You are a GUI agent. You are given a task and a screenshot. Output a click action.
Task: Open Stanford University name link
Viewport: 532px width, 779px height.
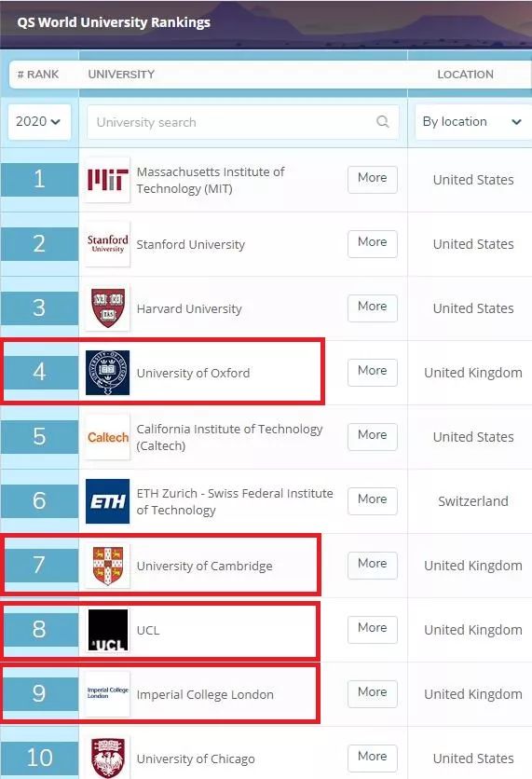(x=191, y=244)
